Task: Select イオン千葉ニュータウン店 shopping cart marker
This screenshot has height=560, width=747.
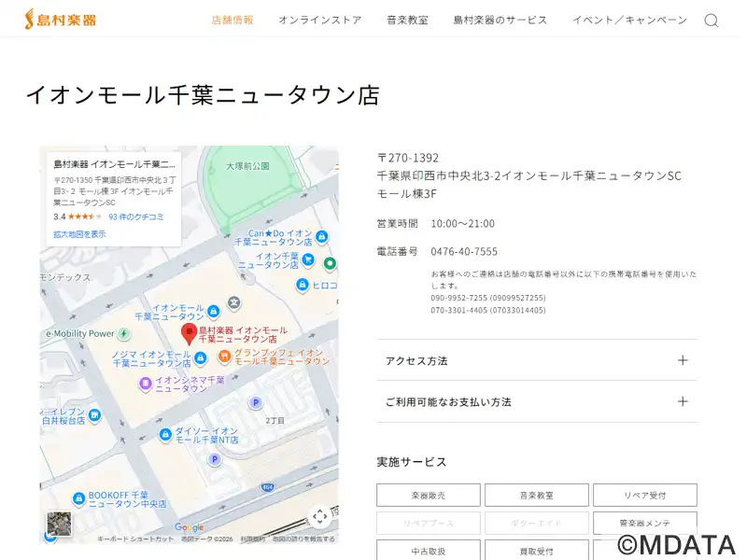Action: (308, 259)
